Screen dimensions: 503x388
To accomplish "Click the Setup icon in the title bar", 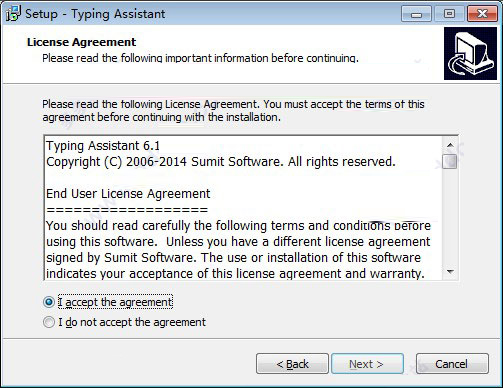I will [13, 13].
